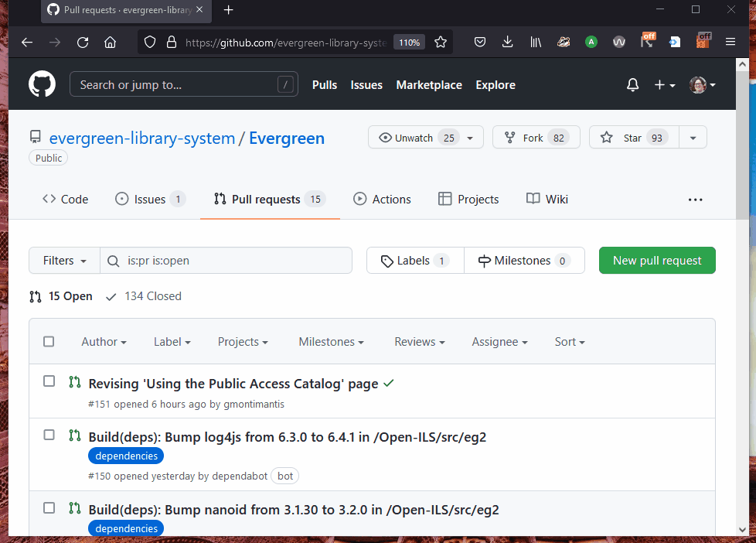756x543 pixels.
Task: Open the Firefox hamburger menu
Action: pos(730,43)
